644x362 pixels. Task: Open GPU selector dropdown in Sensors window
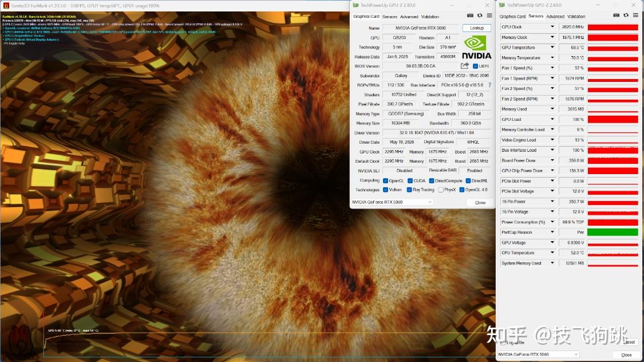coord(539,354)
